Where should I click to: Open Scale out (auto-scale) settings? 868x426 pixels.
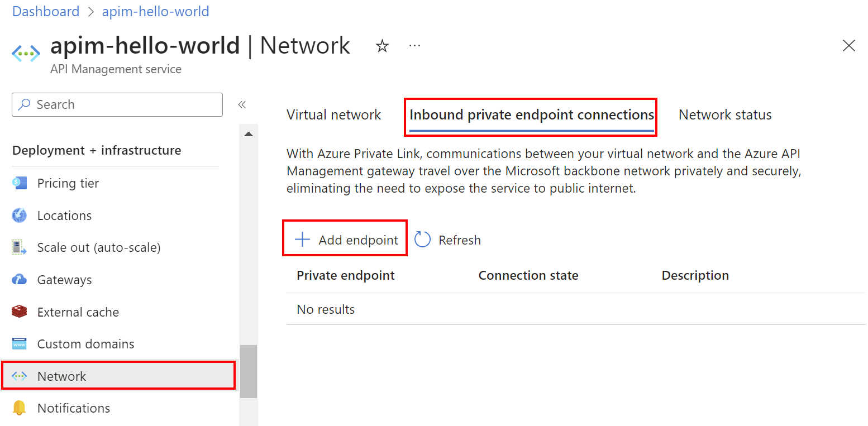(x=99, y=247)
